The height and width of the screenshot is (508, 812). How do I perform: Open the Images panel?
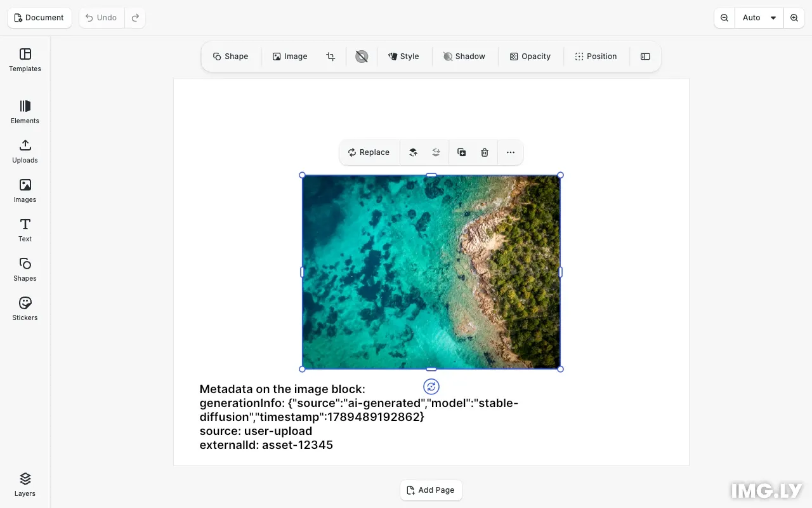pos(25,190)
